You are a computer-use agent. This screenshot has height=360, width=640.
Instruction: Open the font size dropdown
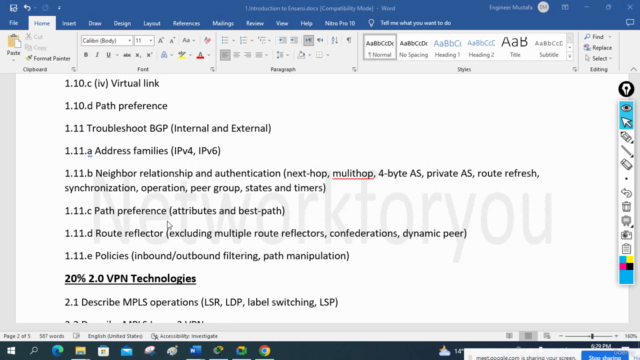tap(151, 40)
